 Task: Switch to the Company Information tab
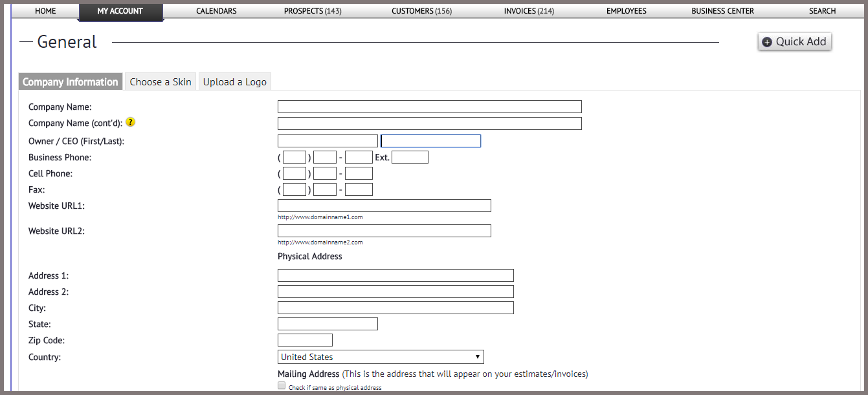coord(71,81)
